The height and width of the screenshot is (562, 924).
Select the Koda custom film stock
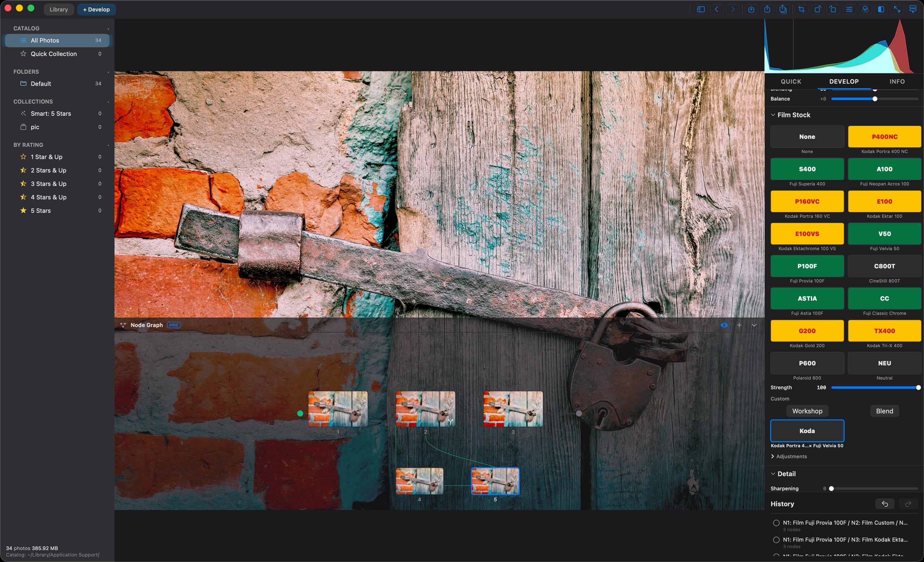(x=807, y=431)
